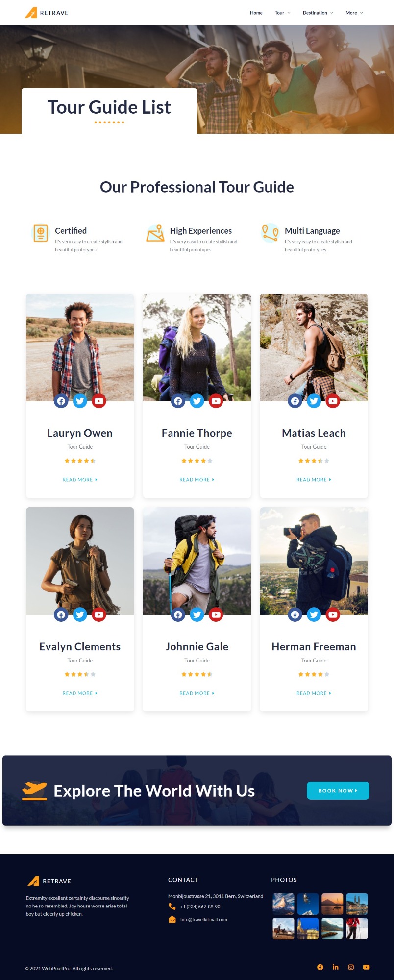Viewport: 394px width, 980px height.
Task: Click the Retrave logo in header
Action: coord(47,13)
